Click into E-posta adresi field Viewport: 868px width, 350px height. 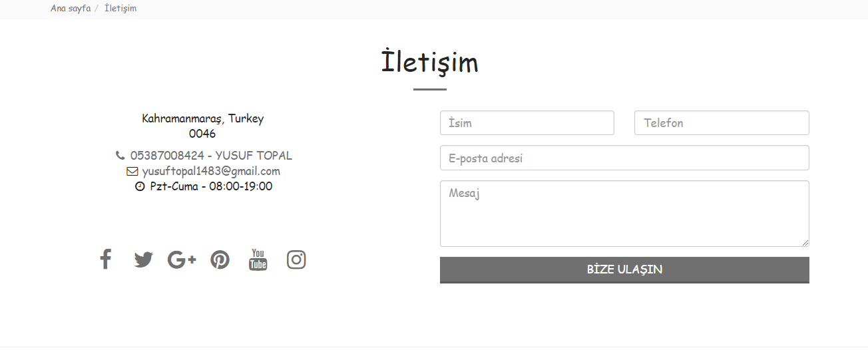coord(624,158)
